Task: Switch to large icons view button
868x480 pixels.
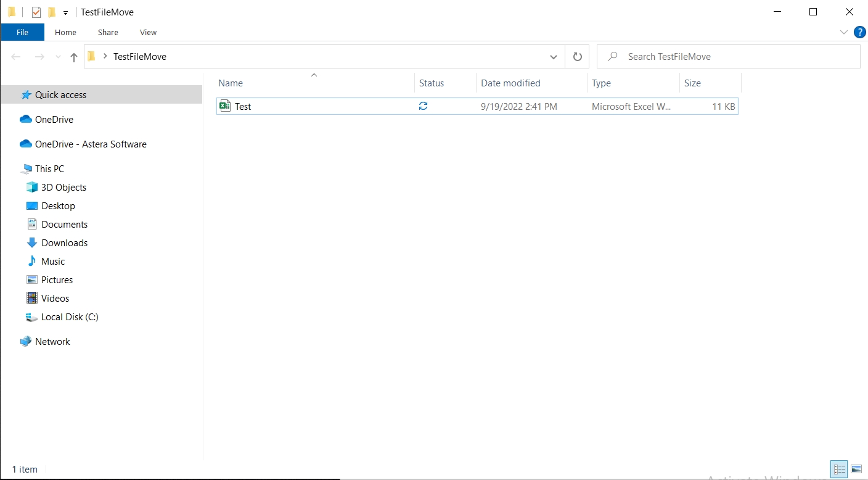Action: [x=856, y=470]
